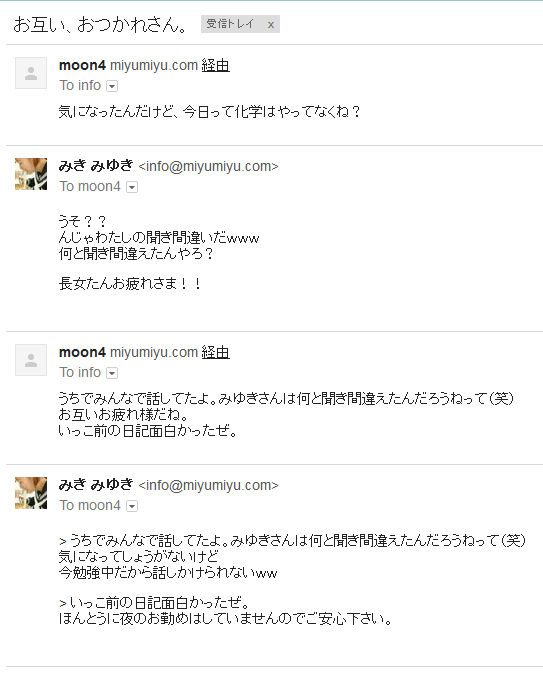543x674 pixels.
Task: Remove the 受信トレイ label with x
Action: coord(271,25)
